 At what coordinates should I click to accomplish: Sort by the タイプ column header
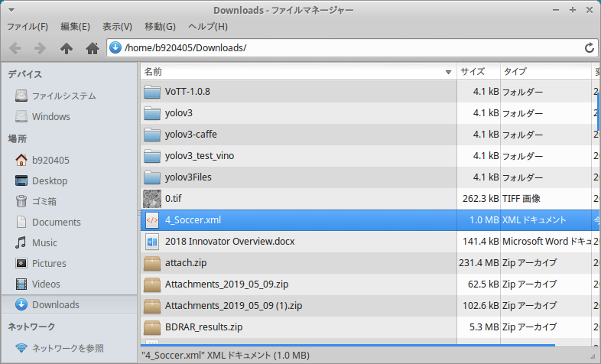[x=546, y=72]
